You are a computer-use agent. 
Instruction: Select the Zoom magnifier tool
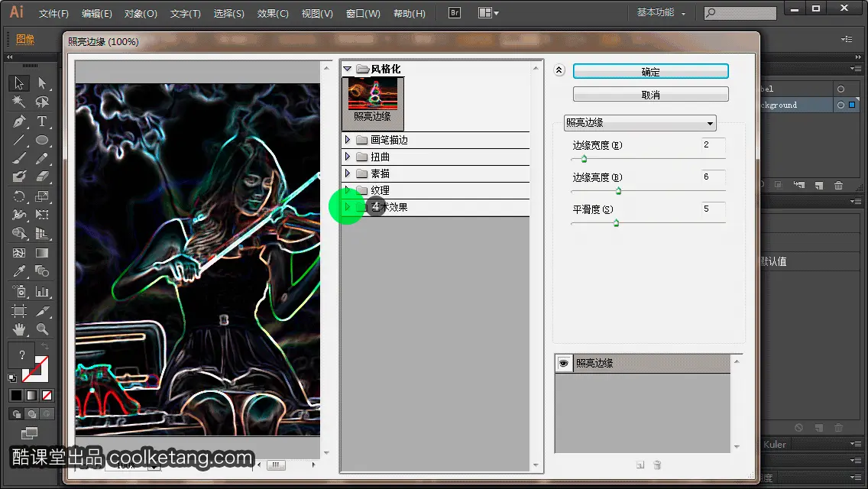(x=42, y=329)
